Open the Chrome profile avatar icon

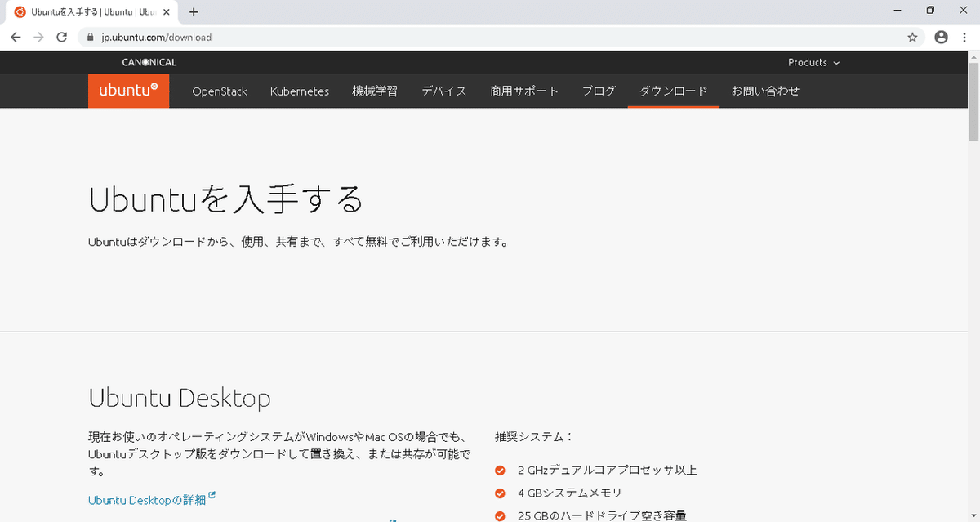click(941, 37)
